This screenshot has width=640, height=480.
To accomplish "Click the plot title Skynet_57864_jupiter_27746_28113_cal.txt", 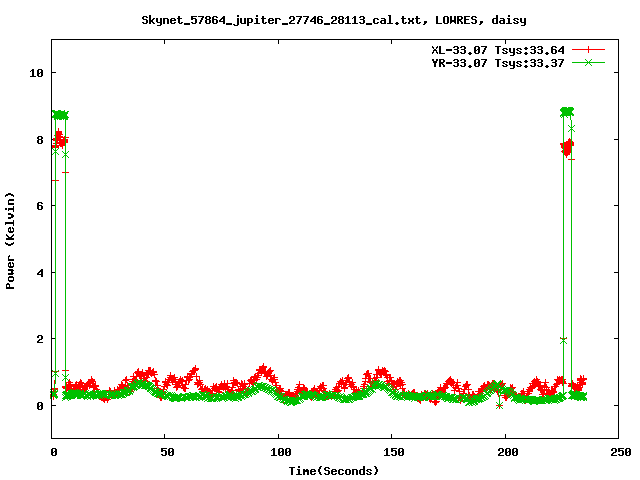I will (334, 20).
